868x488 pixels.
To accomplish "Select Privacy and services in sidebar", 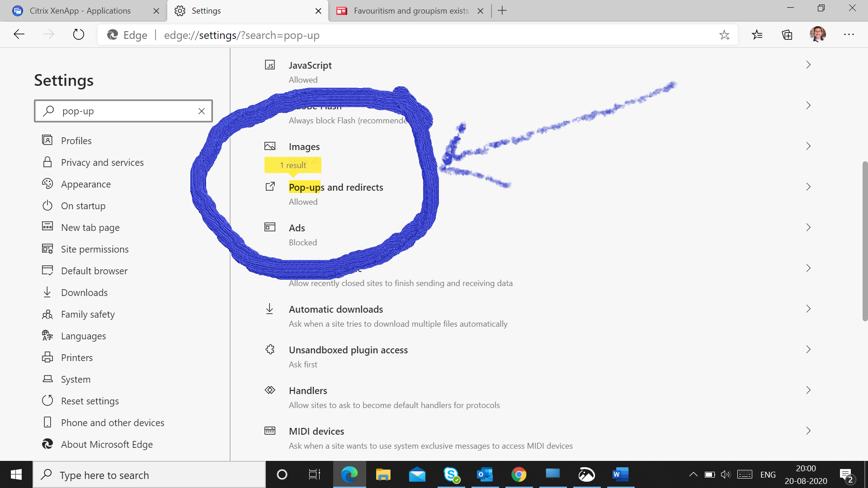I will tap(103, 162).
